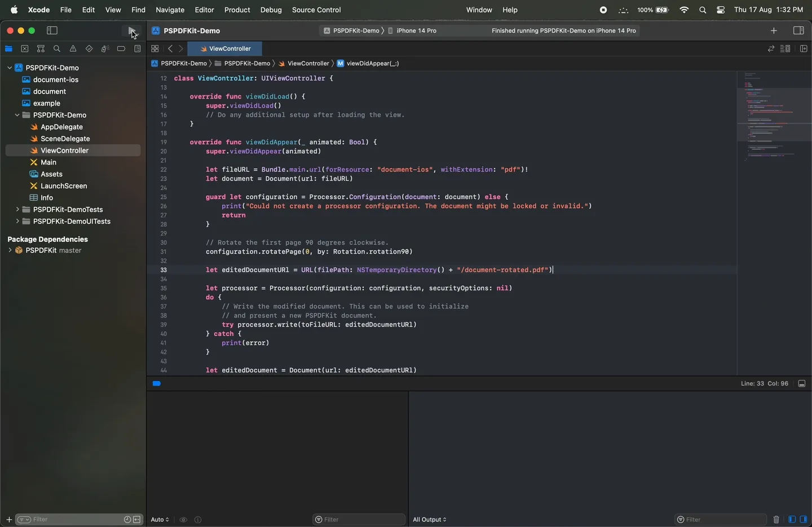The image size is (812, 527).
Task: Open the Source Control menu
Action: click(x=316, y=10)
